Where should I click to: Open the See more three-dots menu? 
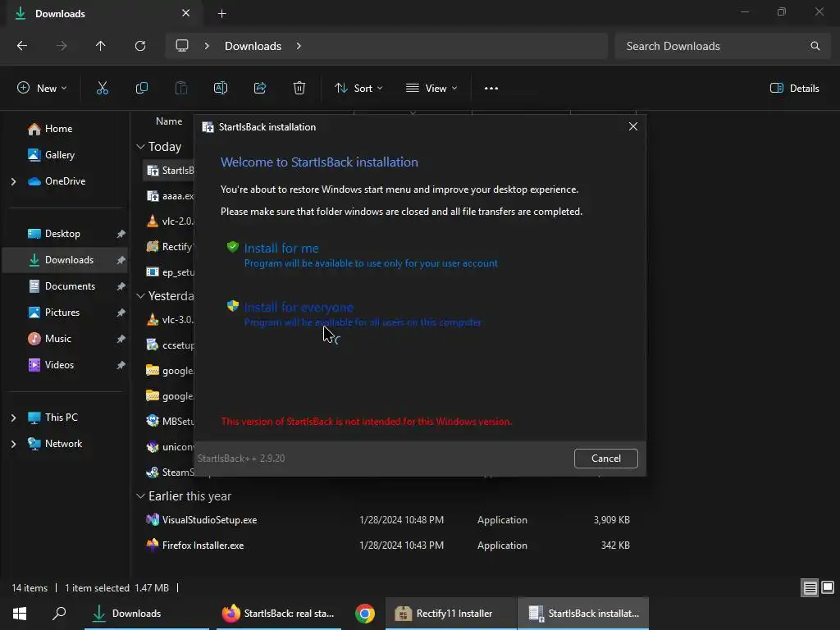click(491, 89)
